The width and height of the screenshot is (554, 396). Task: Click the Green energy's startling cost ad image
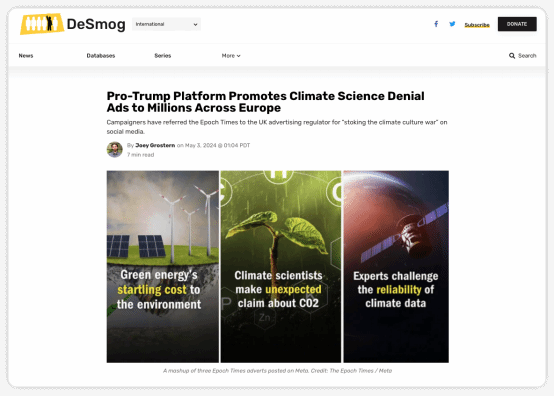(x=163, y=267)
